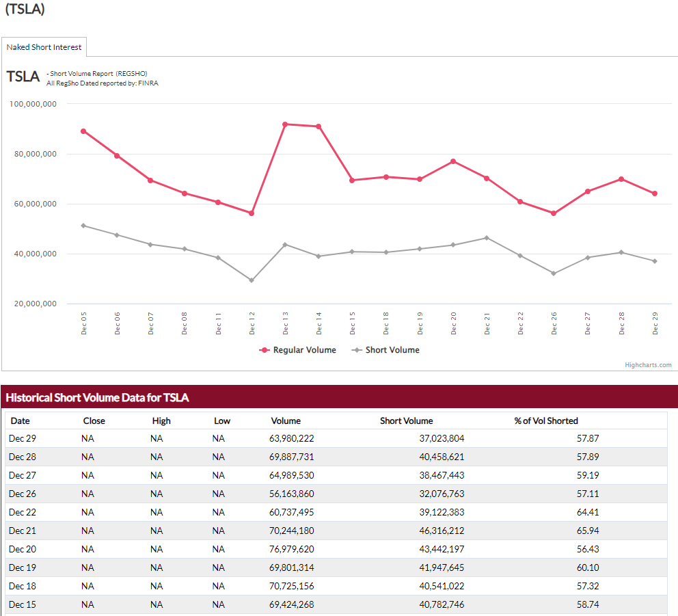The height and width of the screenshot is (616, 678).
Task: Select Short Volume data point for Dec 12
Action: click(252, 280)
